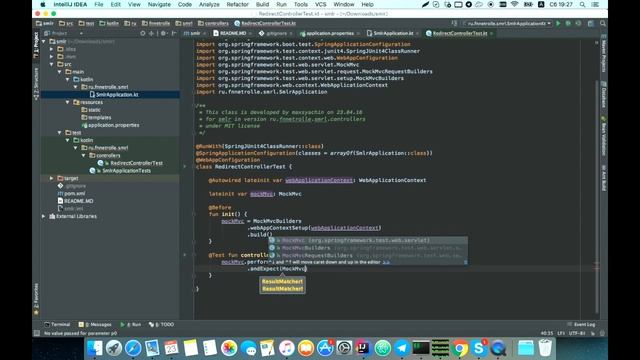Start the Debug run configuration
Viewport: 640px width, 360px height.
click(x=568, y=24)
